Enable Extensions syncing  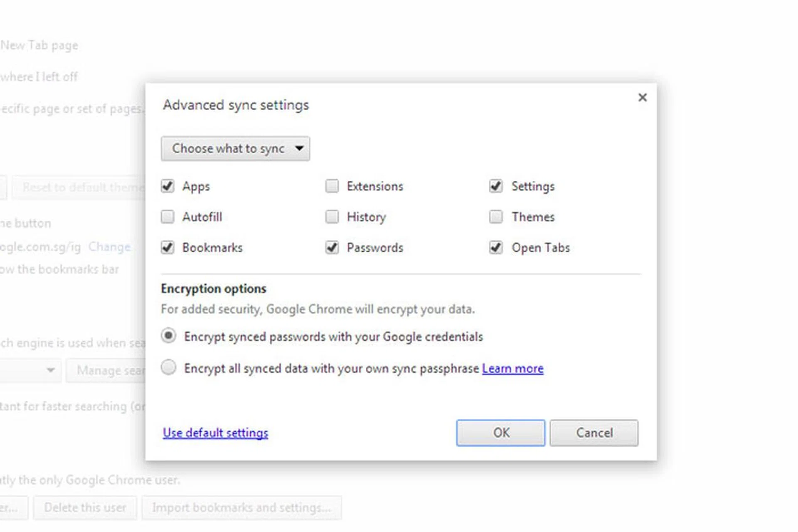pos(332,186)
